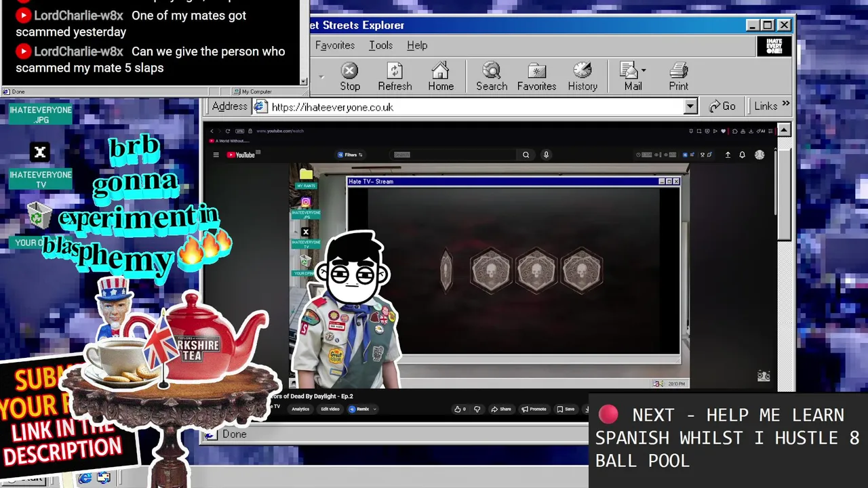Click the A World Without bookmark tab

tap(229, 141)
